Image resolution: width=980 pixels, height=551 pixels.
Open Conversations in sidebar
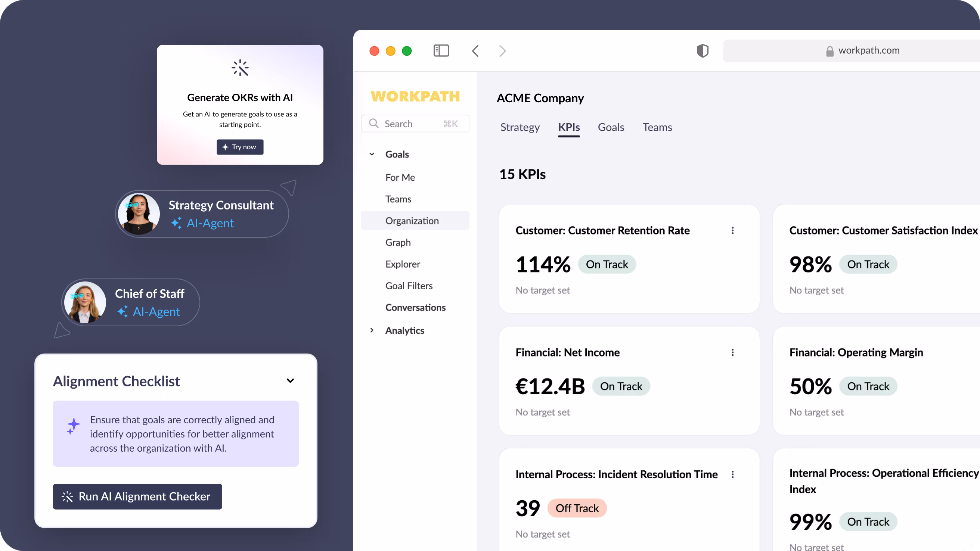(415, 307)
